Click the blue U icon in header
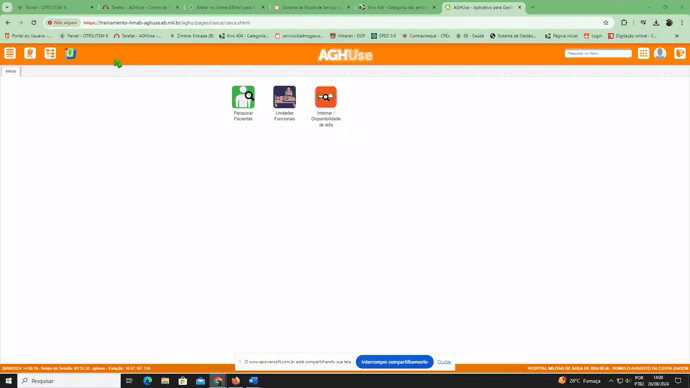Image resolution: width=690 pixels, height=388 pixels. click(70, 53)
